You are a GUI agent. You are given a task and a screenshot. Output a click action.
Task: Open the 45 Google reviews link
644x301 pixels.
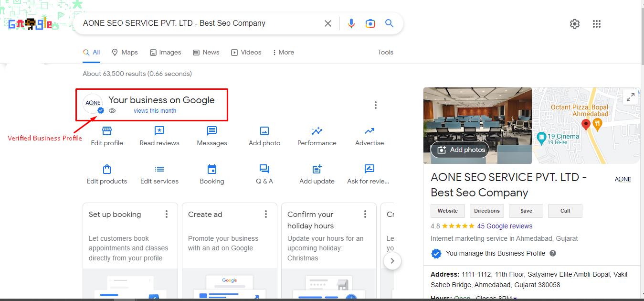tap(505, 226)
